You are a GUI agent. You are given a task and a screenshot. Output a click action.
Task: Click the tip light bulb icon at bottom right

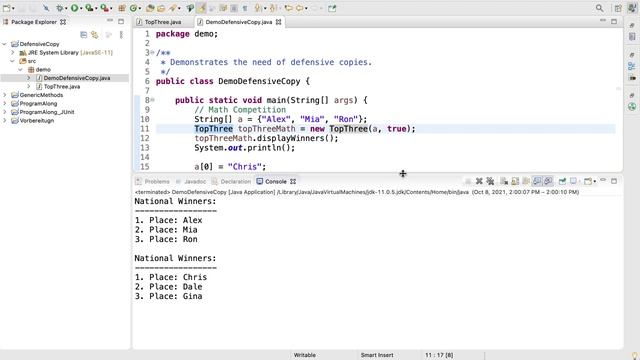coord(634,356)
